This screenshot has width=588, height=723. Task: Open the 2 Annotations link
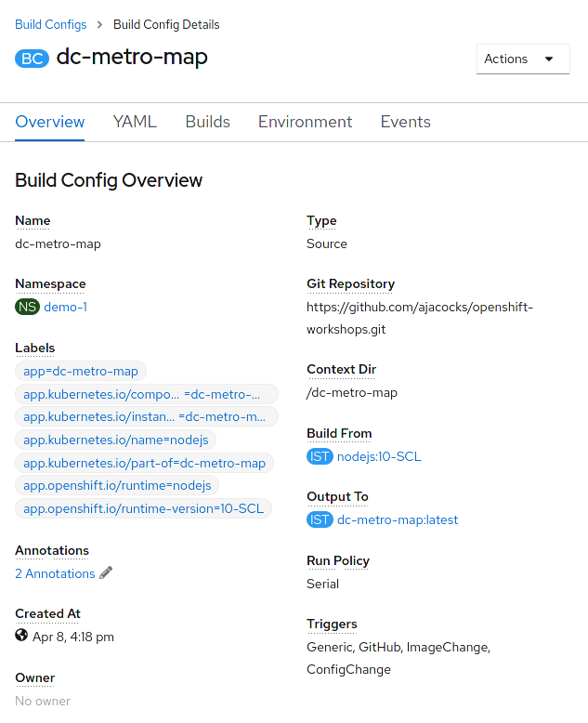click(55, 573)
